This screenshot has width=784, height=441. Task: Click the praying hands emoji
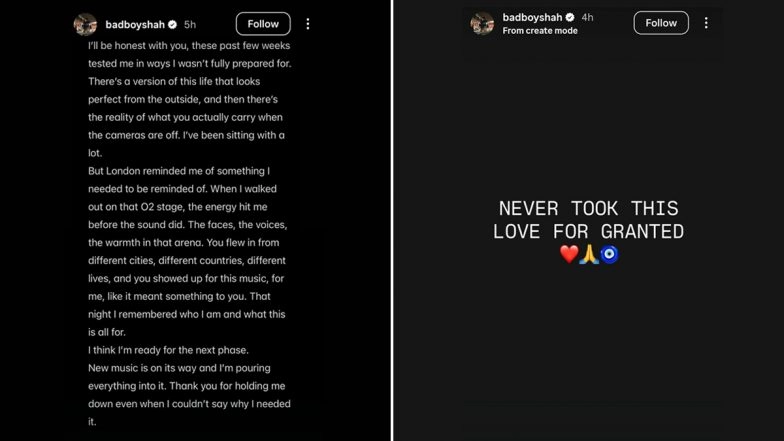(x=588, y=254)
